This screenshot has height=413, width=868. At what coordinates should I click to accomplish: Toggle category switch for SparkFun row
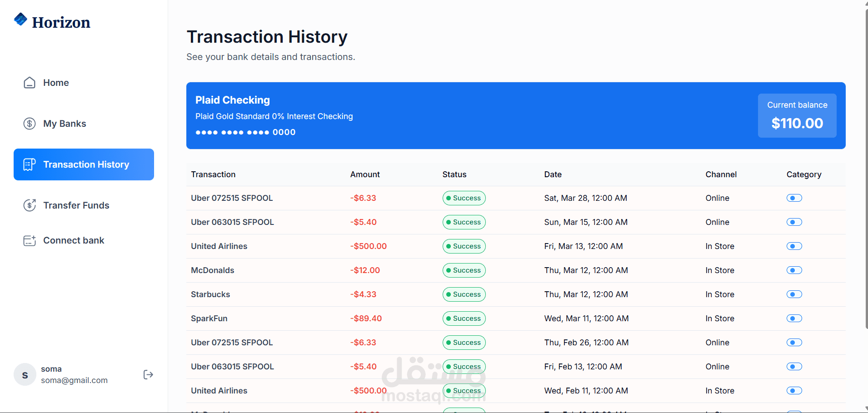[794, 318]
